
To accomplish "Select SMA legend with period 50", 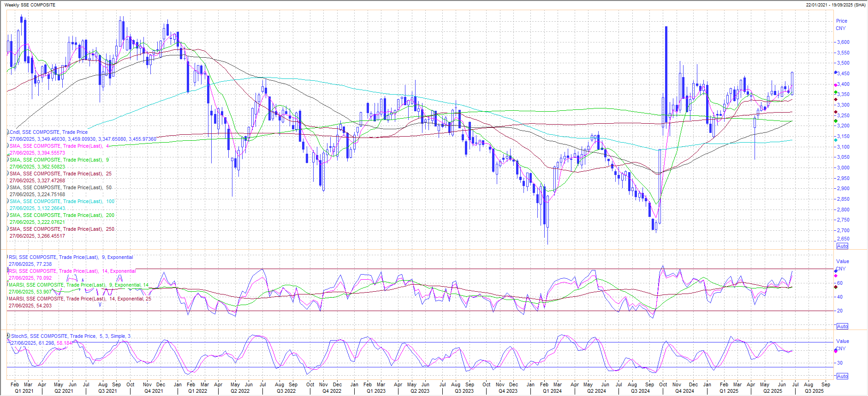I will (x=60, y=187).
